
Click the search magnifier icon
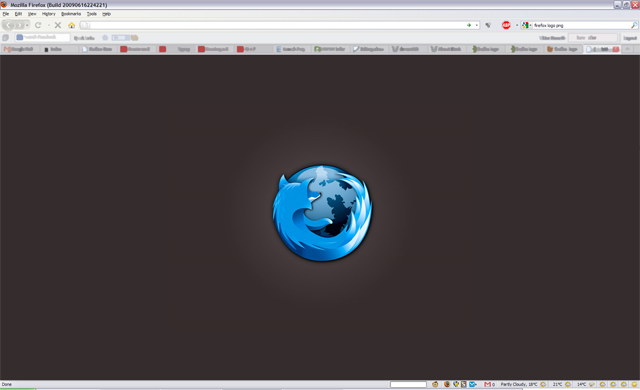pyautogui.click(x=634, y=25)
